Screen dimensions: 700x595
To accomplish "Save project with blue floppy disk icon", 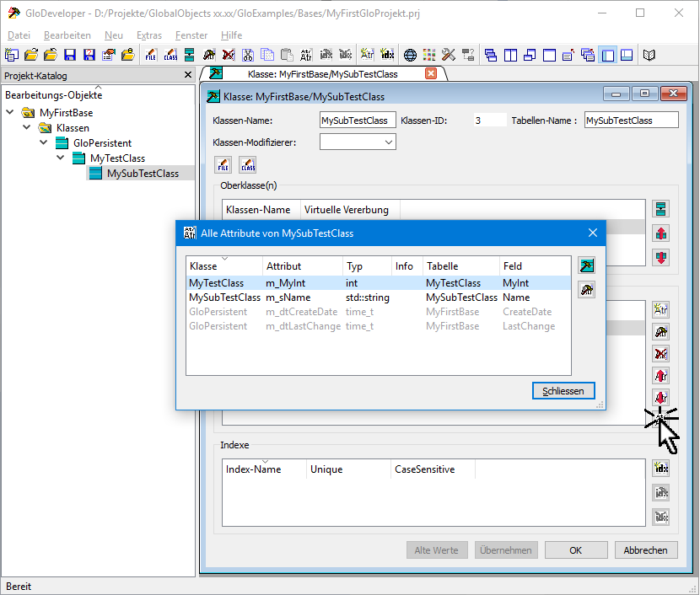I will pyautogui.click(x=70, y=55).
